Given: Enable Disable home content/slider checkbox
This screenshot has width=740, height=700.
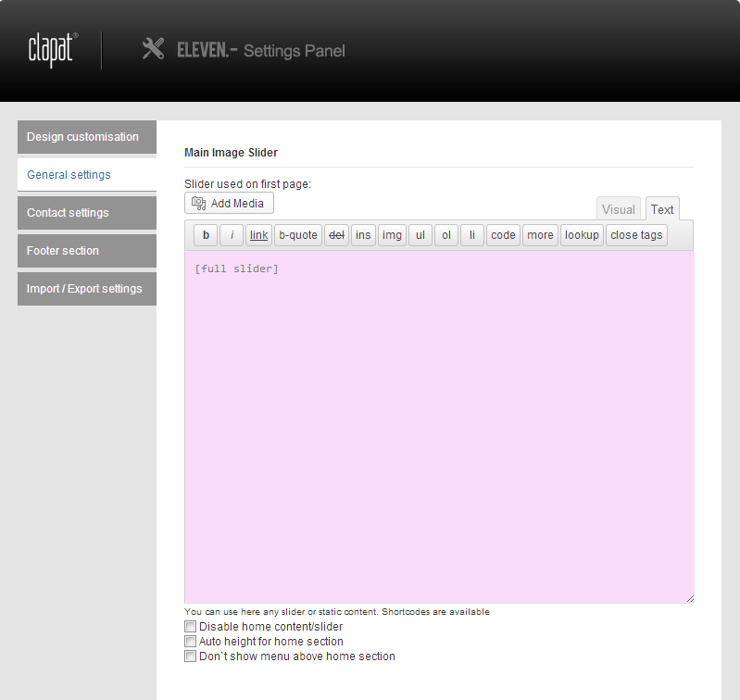Looking at the screenshot, I should [190, 627].
